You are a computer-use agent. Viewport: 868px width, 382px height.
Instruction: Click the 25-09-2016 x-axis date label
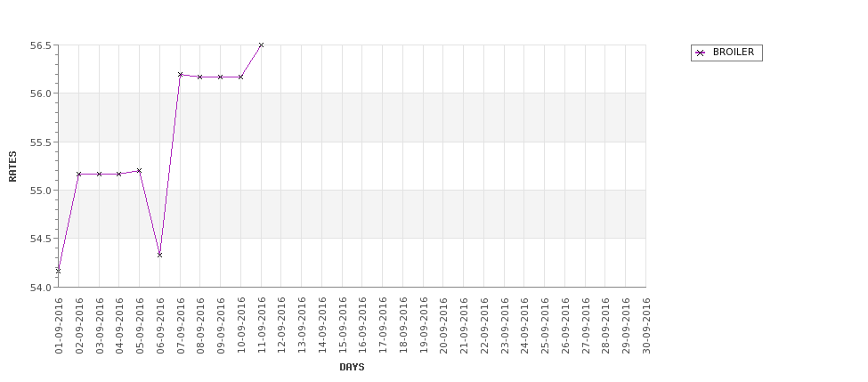pyautogui.click(x=545, y=325)
